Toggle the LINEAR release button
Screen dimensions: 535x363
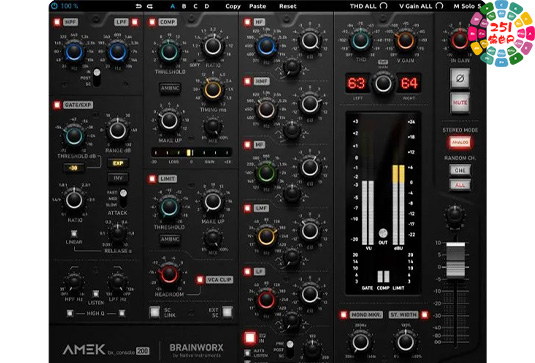[x=74, y=234]
